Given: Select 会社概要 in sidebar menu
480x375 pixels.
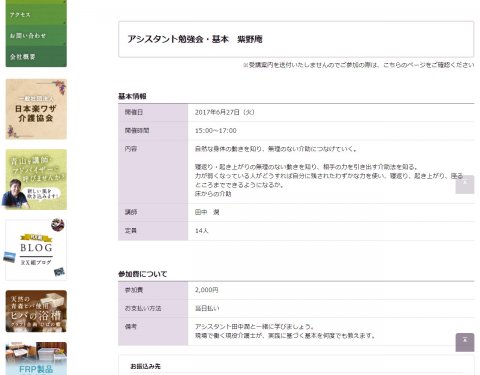Looking at the screenshot, I should [36, 56].
